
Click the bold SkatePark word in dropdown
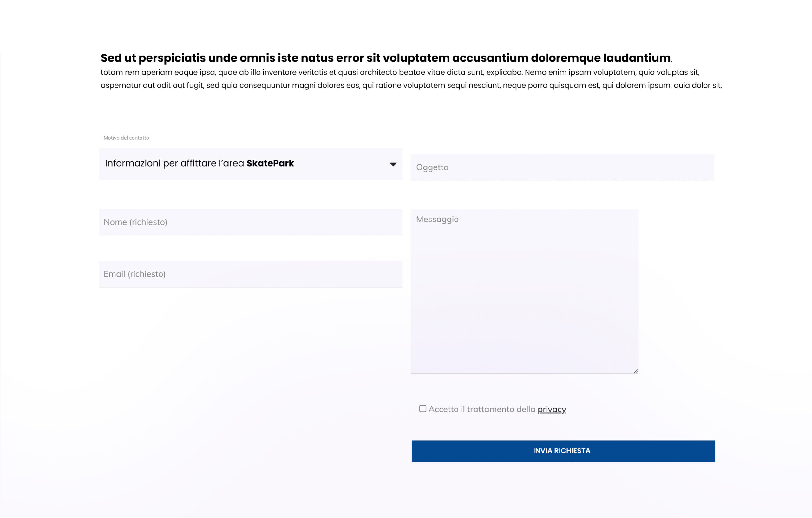point(270,163)
